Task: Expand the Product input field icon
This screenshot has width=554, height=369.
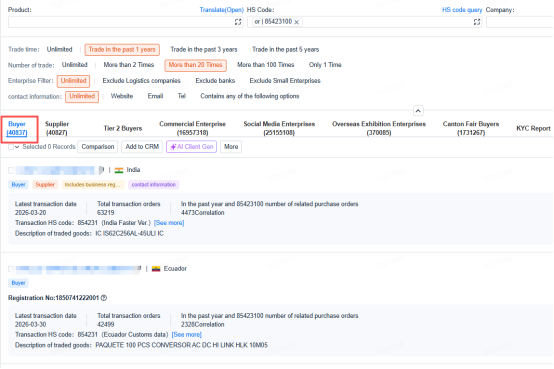Action: pyautogui.click(x=238, y=22)
